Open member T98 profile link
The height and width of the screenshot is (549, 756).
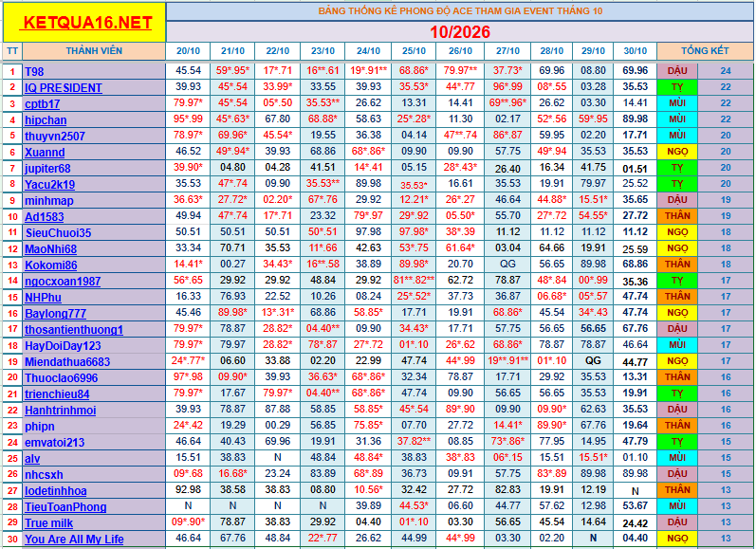coord(34,72)
